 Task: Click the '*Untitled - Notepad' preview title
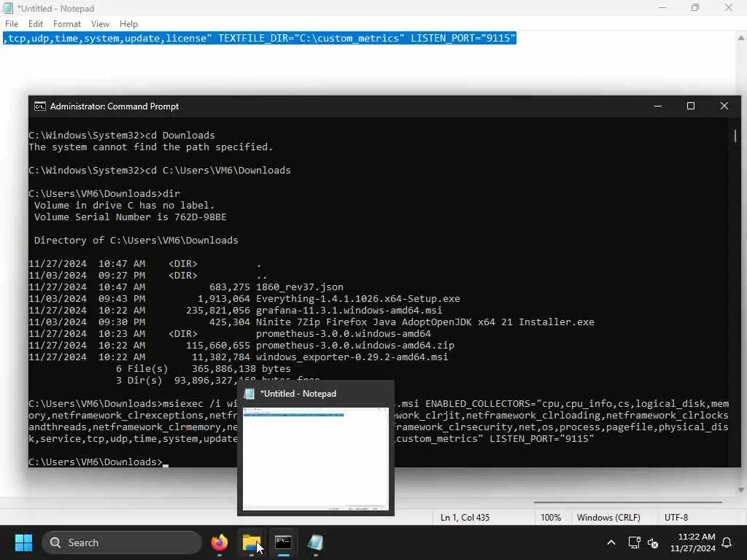(x=298, y=394)
